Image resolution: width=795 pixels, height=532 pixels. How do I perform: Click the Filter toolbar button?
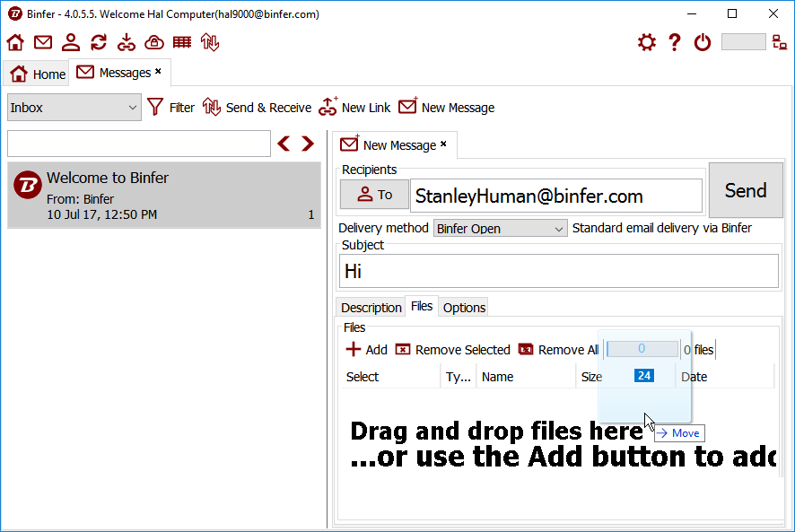170,108
